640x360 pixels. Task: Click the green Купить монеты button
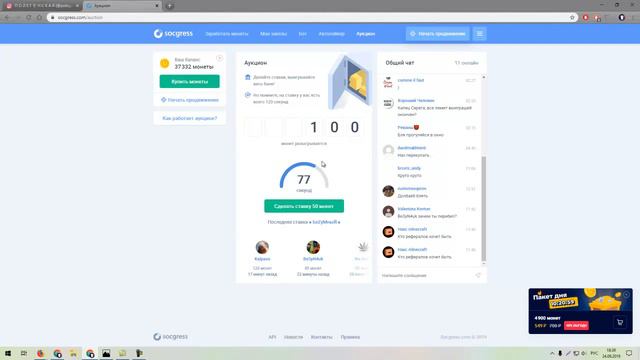(189, 81)
